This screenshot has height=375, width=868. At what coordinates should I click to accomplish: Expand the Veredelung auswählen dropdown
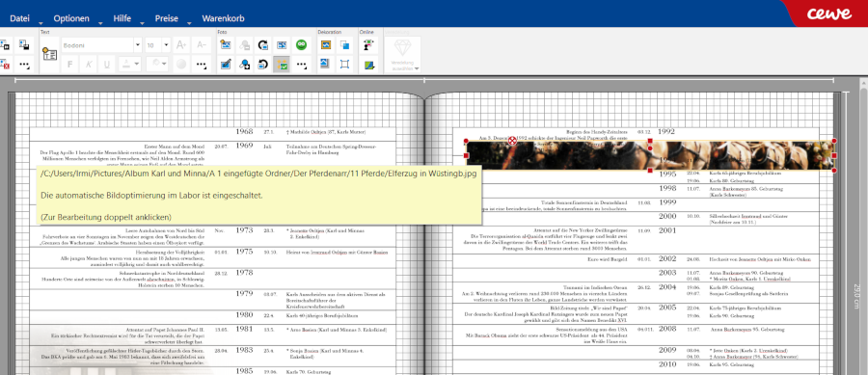click(402, 55)
